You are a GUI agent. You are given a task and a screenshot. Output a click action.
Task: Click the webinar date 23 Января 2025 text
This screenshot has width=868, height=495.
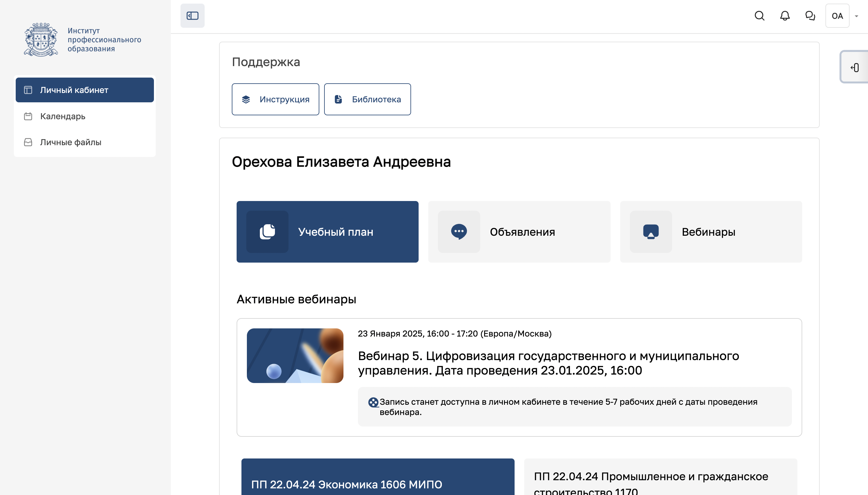455,334
